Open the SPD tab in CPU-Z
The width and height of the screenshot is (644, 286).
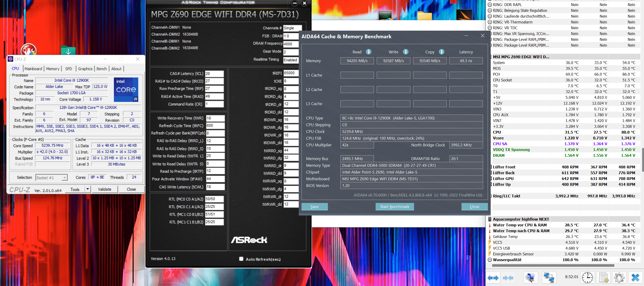click(x=69, y=69)
